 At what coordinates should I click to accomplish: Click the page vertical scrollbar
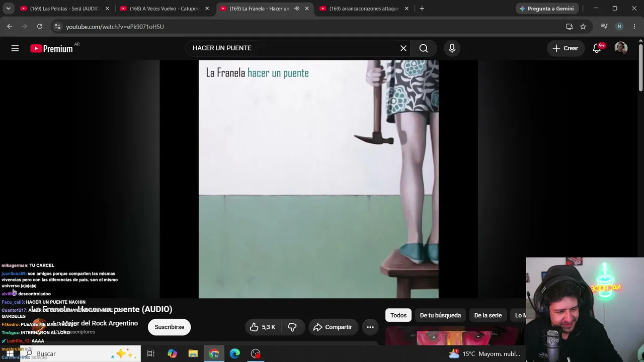click(640, 68)
